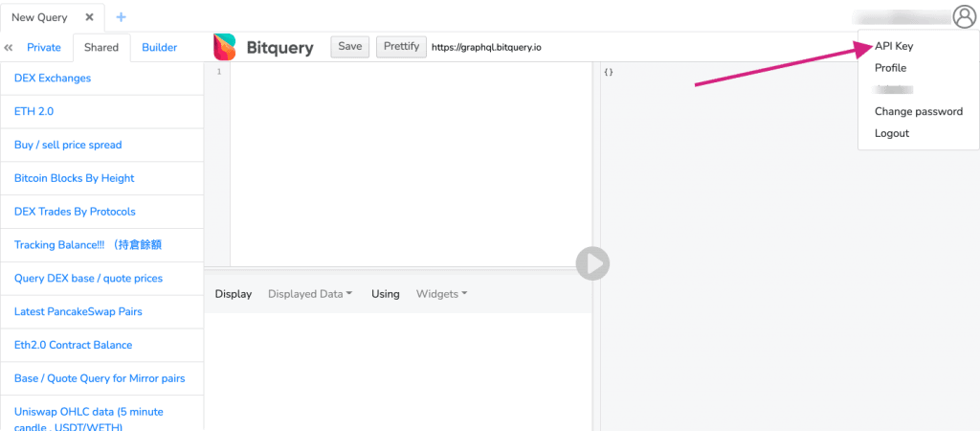Select the New Query tab
The image size is (980, 431).
[39, 17]
